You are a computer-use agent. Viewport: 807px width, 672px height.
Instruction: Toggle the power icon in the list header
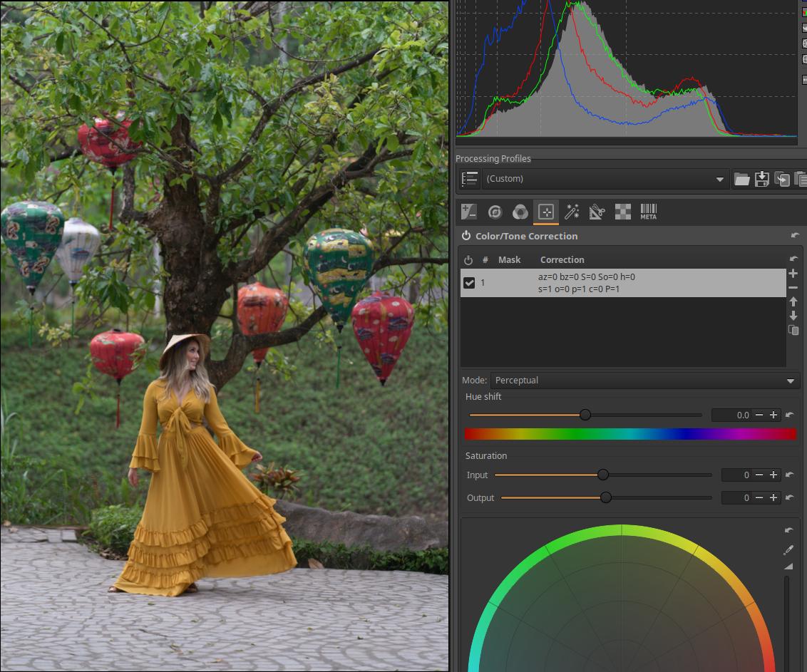pyautogui.click(x=468, y=260)
